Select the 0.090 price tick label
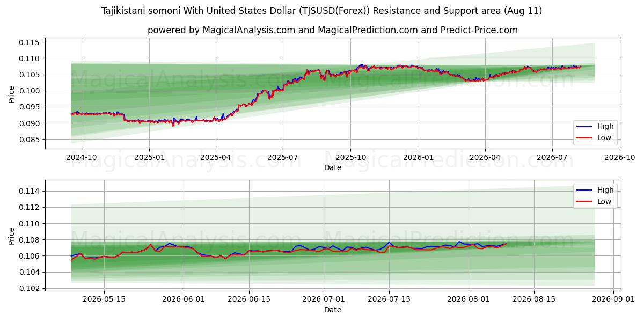 tap(30, 123)
